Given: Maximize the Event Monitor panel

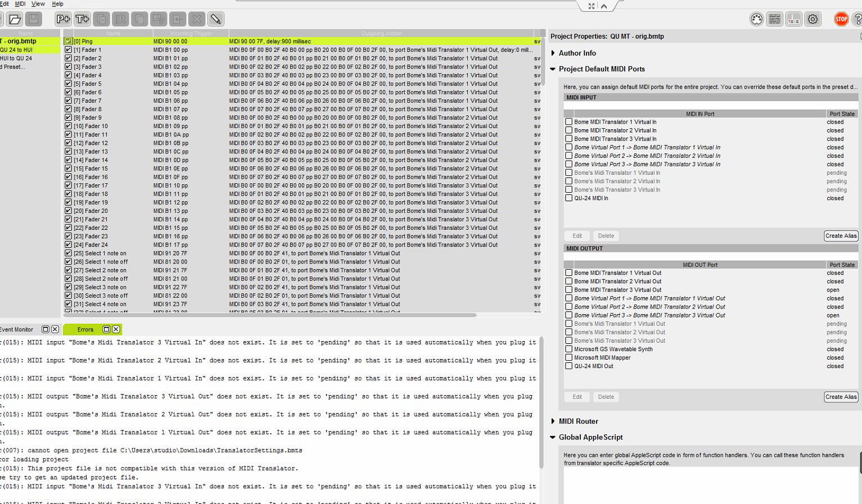Looking at the screenshot, I should point(46,329).
